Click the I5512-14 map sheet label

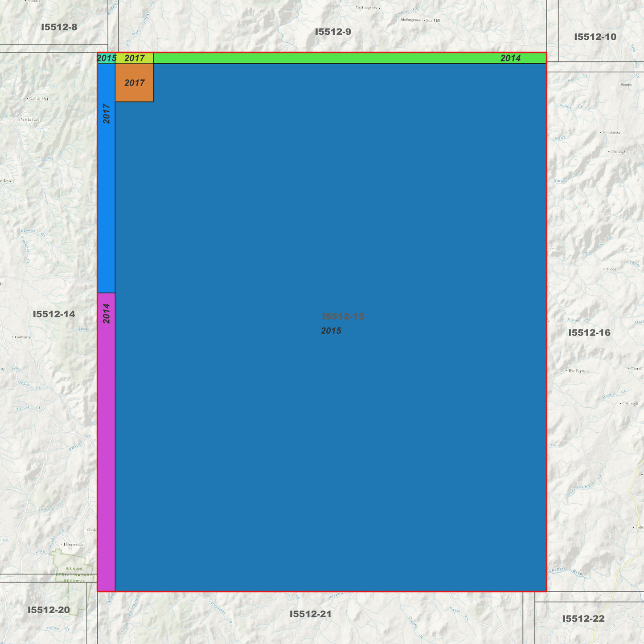click(x=54, y=314)
